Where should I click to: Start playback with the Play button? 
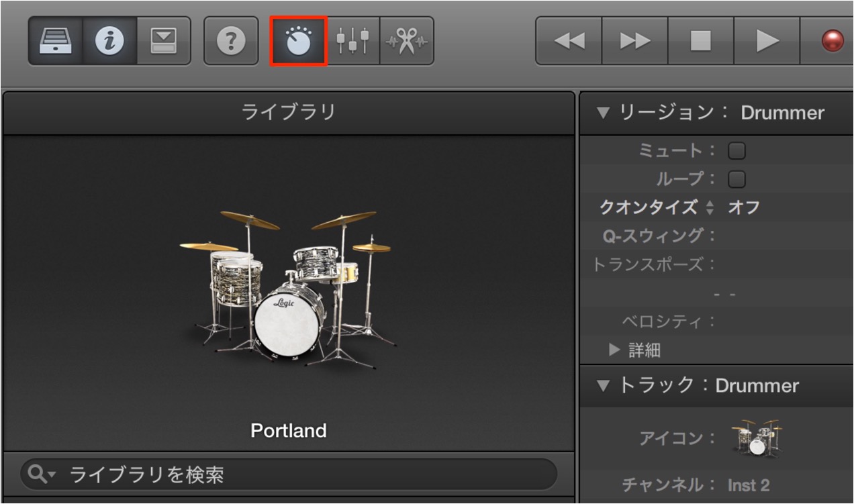click(x=767, y=41)
